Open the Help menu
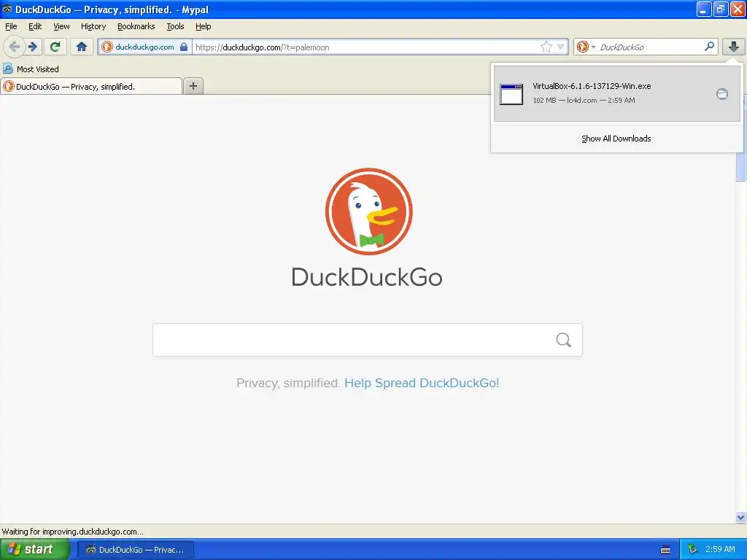The image size is (747, 560). pos(204,27)
